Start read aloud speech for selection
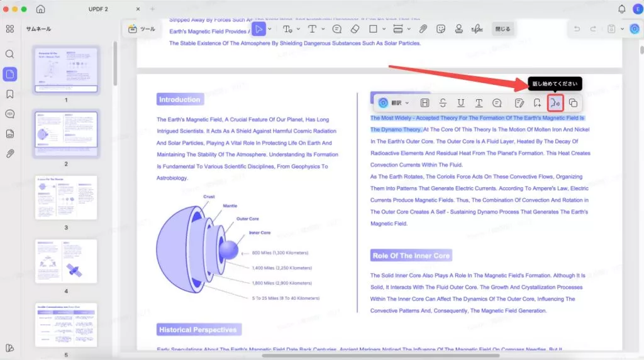644x360 pixels. tap(555, 103)
